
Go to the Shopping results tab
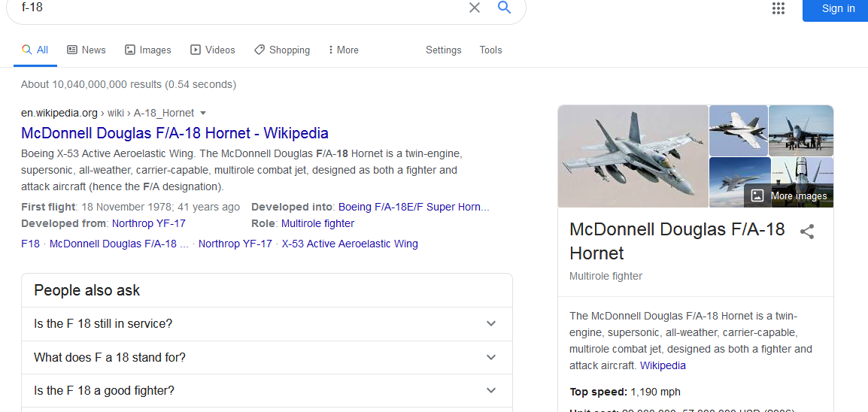click(x=282, y=50)
